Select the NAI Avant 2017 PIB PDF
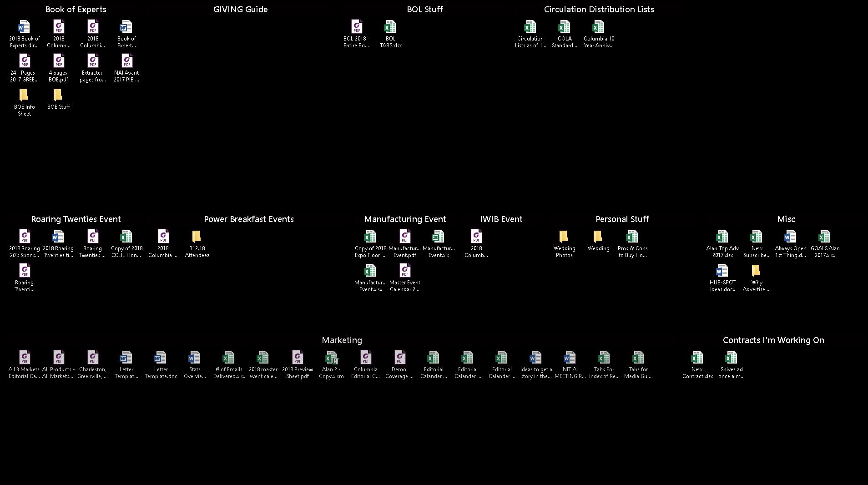This screenshot has width=868, height=485. pos(126,68)
